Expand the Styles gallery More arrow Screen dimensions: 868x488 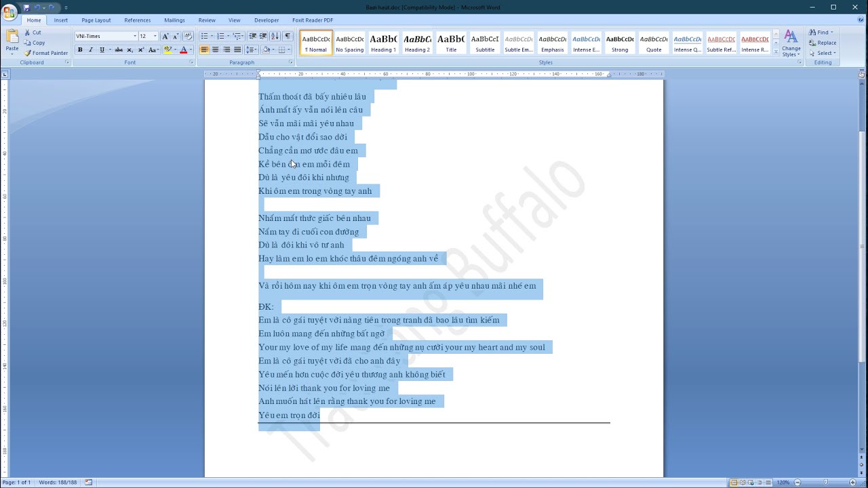click(x=776, y=52)
